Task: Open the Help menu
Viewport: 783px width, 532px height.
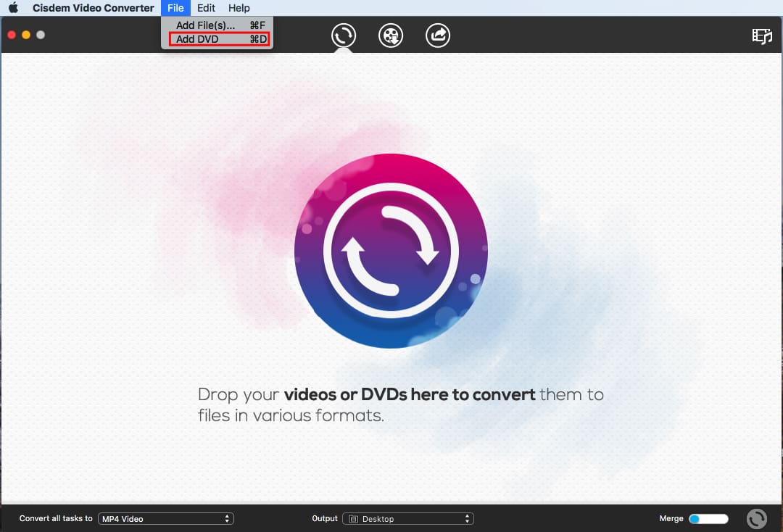Action: coord(239,8)
